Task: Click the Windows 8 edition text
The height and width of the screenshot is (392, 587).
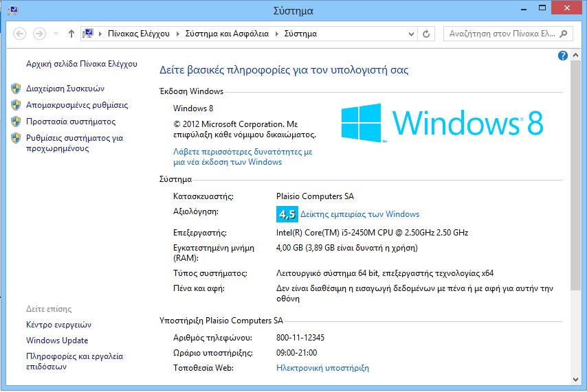Action: coord(193,108)
